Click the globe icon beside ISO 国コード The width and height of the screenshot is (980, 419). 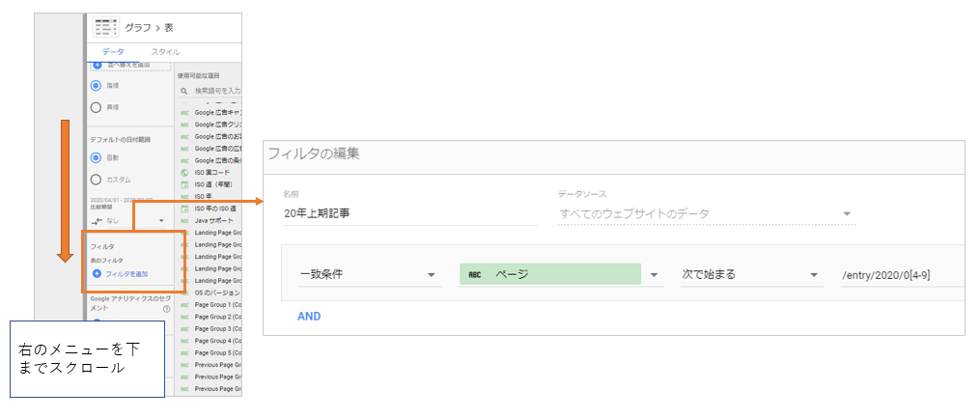coord(184,173)
